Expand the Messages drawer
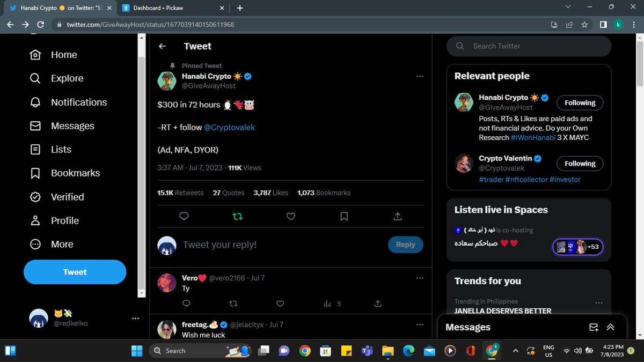The height and width of the screenshot is (362, 644). point(611,327)
